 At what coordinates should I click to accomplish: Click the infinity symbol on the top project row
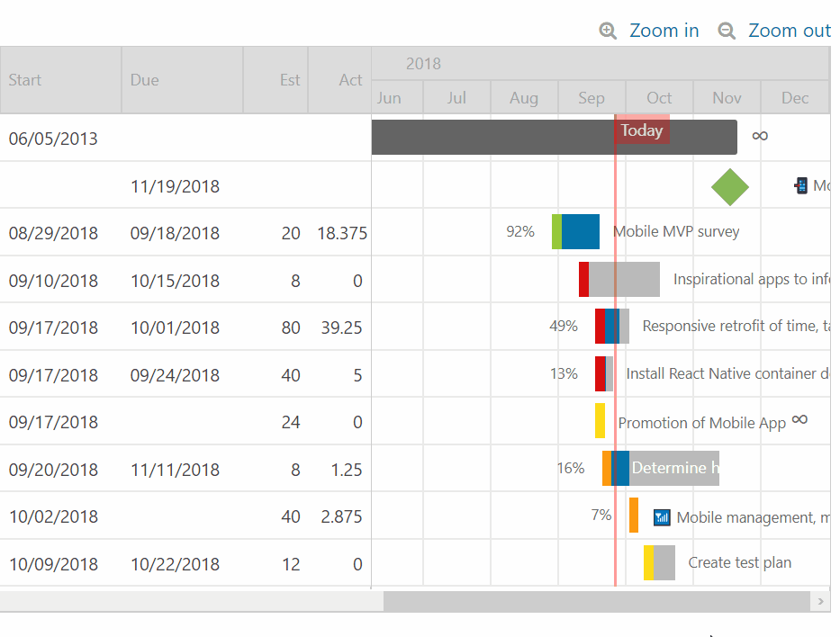[760, 136]
